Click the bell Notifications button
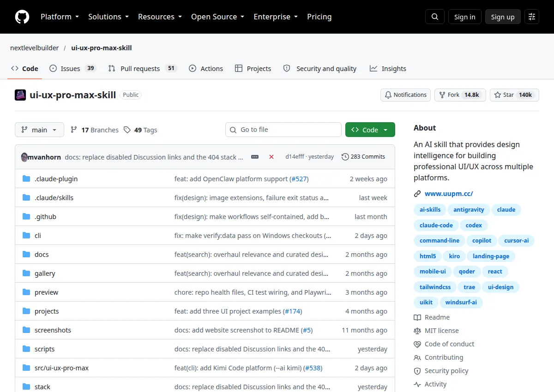 (405, 95)
